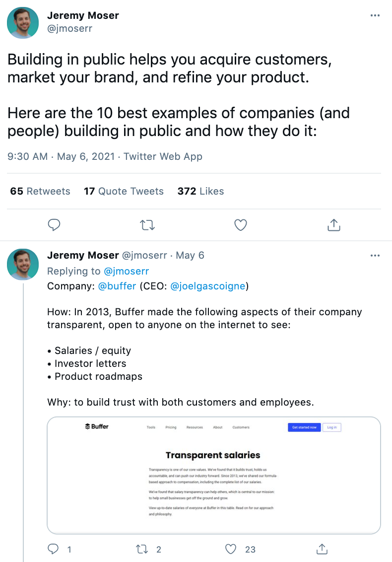
Task: Click @jmoserr in Replying to line
Action: (x=126, y=271)
